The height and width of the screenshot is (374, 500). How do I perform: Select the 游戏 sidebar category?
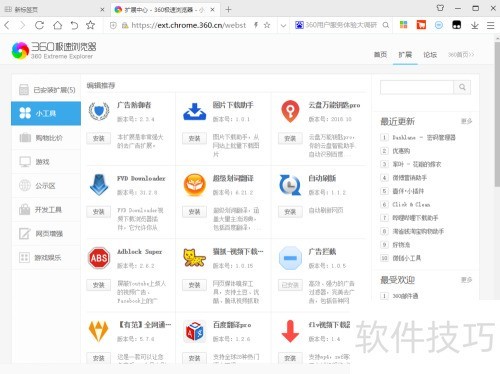tap(46, 162)
